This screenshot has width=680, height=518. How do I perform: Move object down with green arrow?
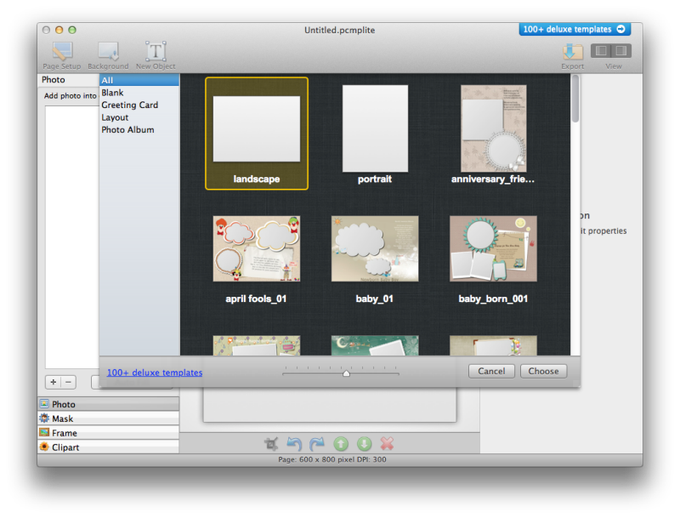364,443
